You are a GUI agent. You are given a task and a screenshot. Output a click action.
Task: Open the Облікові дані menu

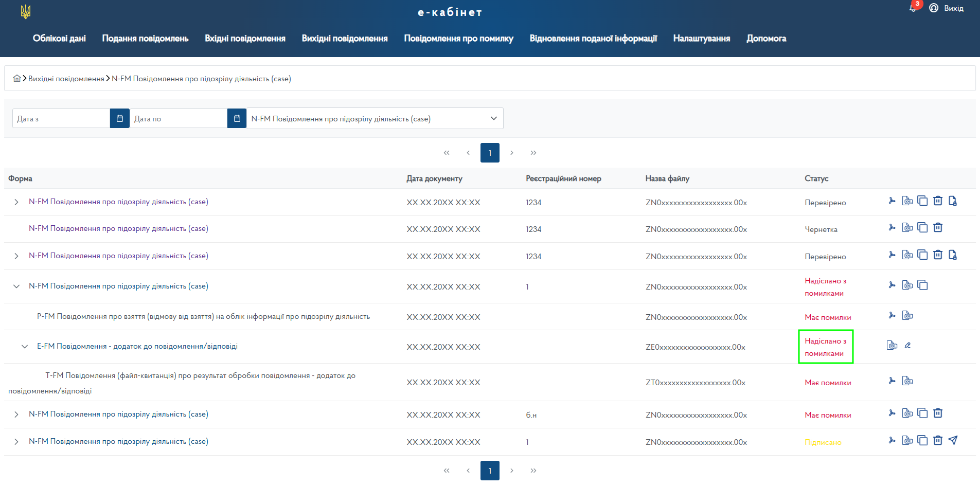pyautogui.click(x=59, y=38)
